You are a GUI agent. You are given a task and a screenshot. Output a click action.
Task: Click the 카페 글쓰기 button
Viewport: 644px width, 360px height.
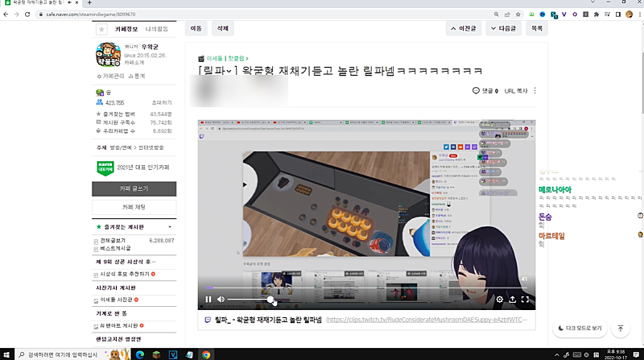pos(134,188)
